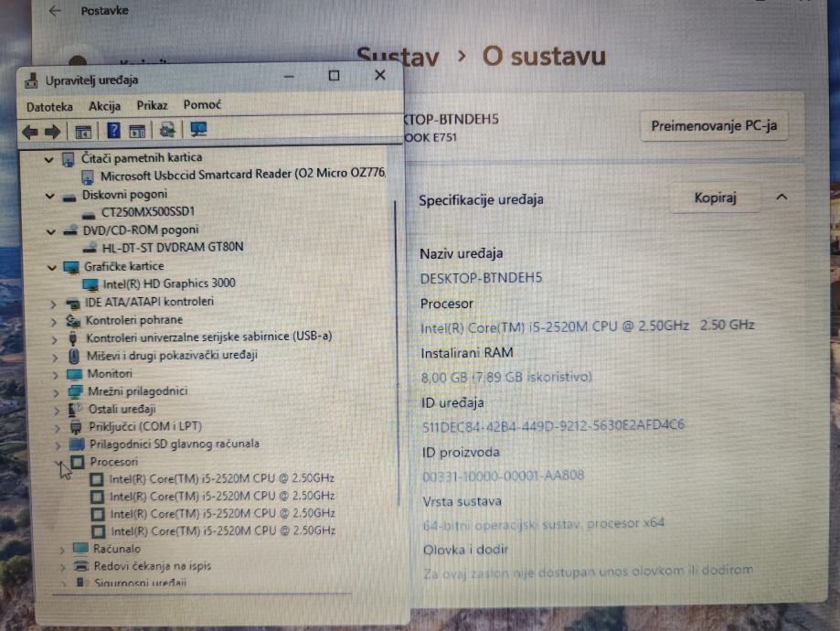Viewport: 840px width, 631px height.
Task: Click the Redovi čekanja na ispis label
Action: pos(152,565)
